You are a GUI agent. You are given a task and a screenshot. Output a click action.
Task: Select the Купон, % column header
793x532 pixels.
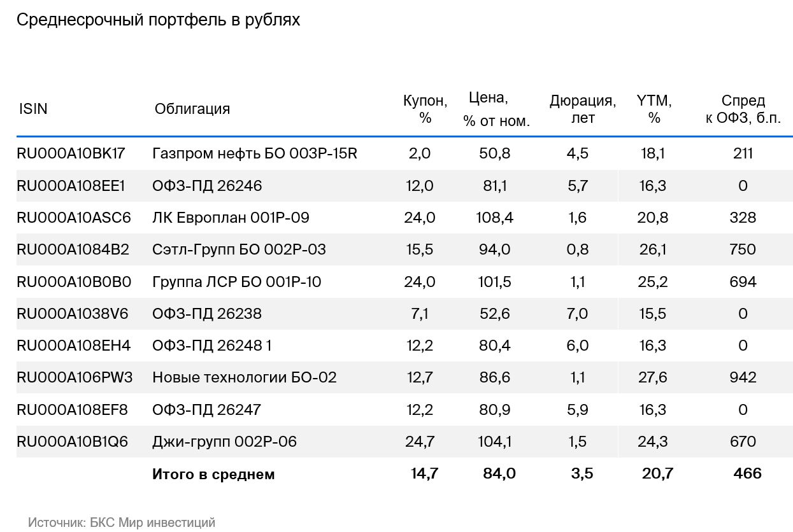coord(425,109)
